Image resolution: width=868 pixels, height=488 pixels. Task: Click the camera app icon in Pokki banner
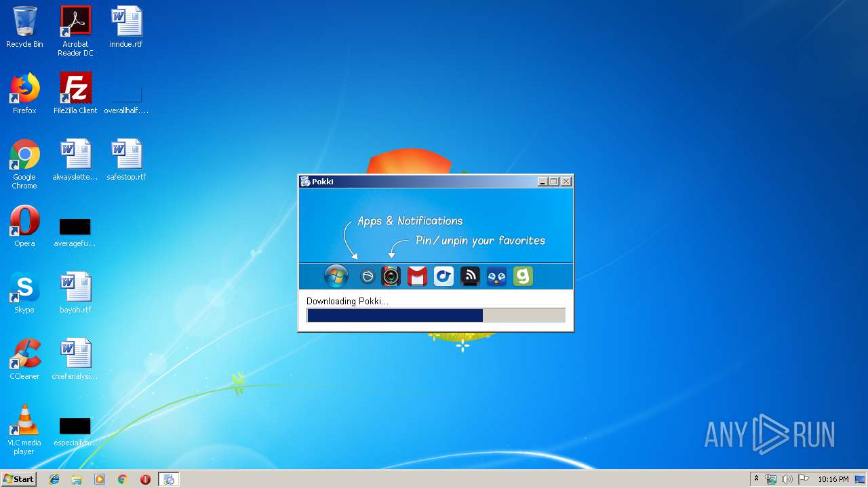pos(391,277)
